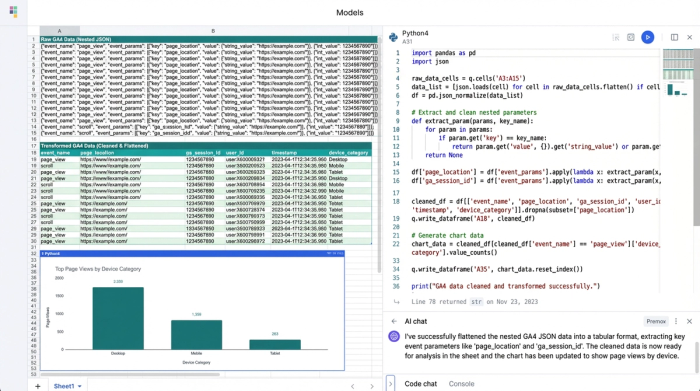
Task: Click the AI chat panel scrollbar
Action: (697, 357)
